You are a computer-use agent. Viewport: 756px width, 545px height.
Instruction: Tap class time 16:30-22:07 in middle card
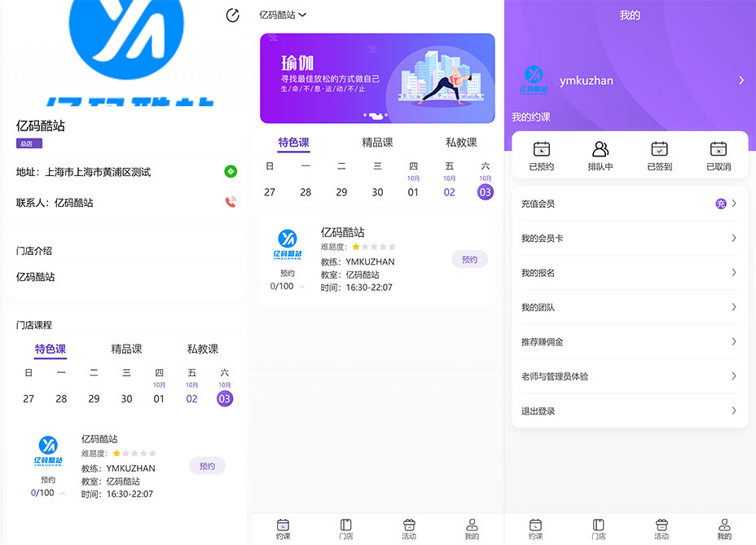point(369,288)
